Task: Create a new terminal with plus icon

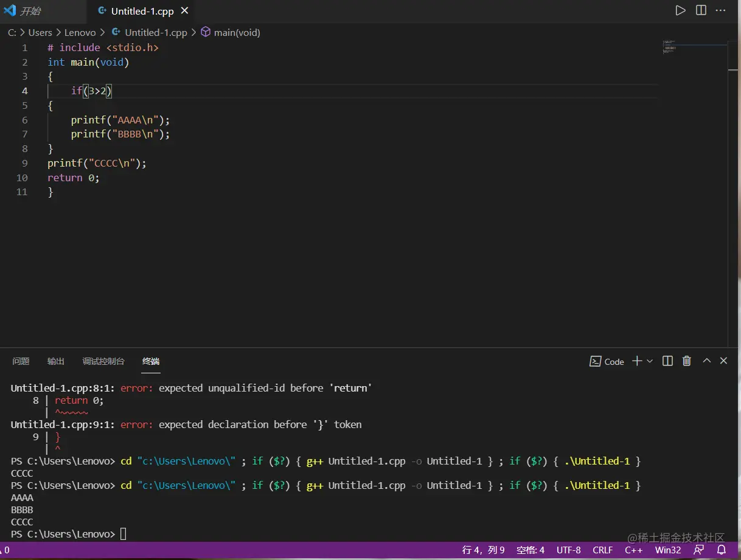Action: [636, 361]
